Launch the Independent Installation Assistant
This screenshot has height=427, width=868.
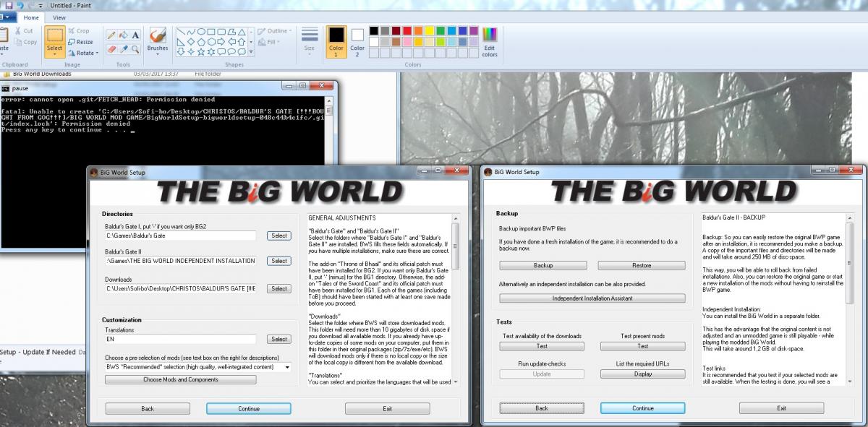[x=592, y=298]
